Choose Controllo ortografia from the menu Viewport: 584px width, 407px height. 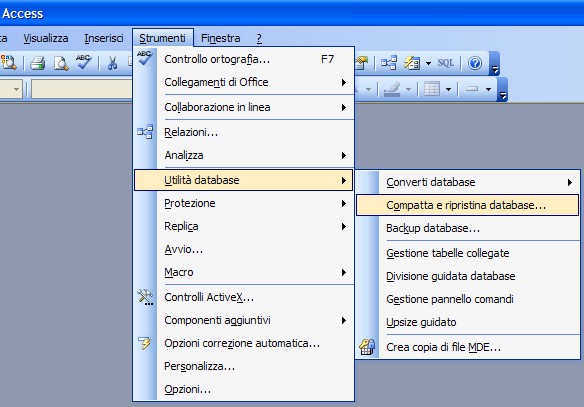243,59
